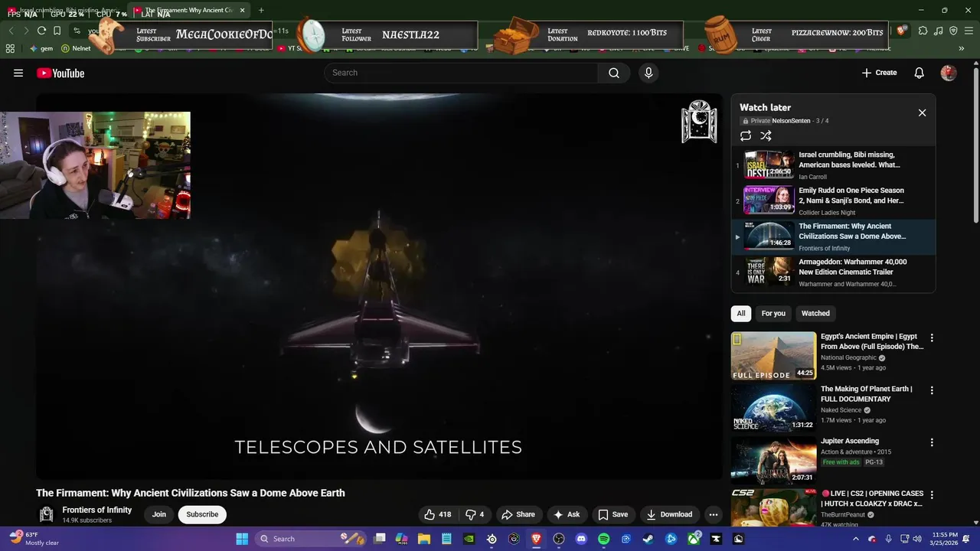
Task: Open the Frontiers of Infinity channel name link
Action: 97,510
